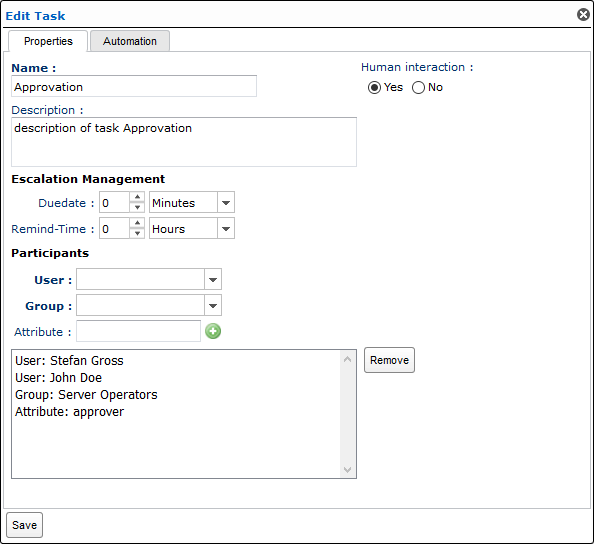Image resolution: width=594 pixels, height=544 pixels.
Task: Switch to the Properties tab
Action: coord(48,41)
